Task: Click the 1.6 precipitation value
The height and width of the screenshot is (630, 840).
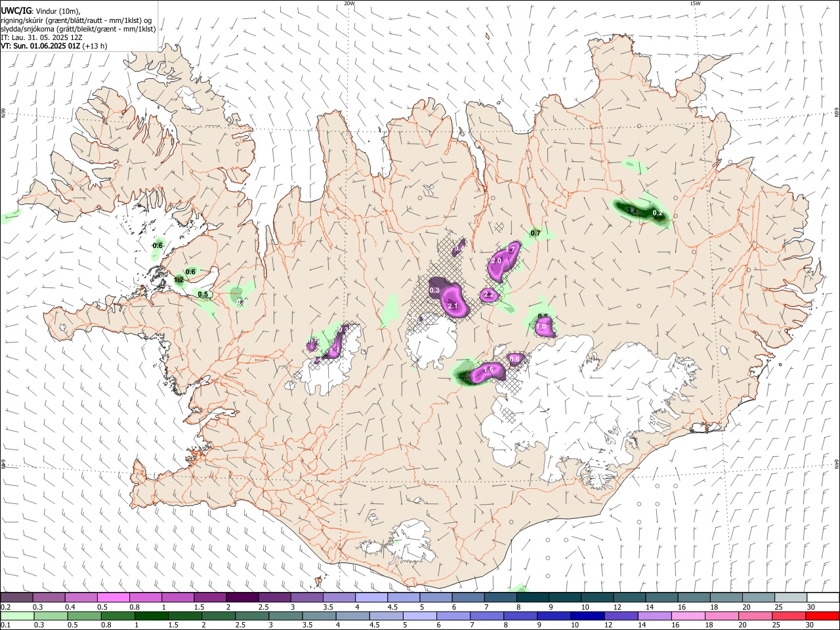Action: pos(488,369)
